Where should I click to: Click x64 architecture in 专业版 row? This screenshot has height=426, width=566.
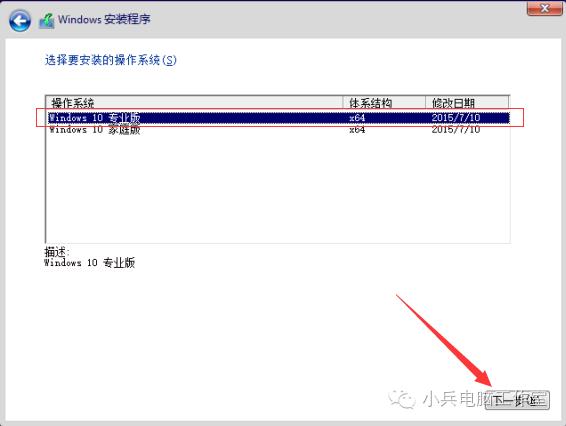[x=357, y=118]
